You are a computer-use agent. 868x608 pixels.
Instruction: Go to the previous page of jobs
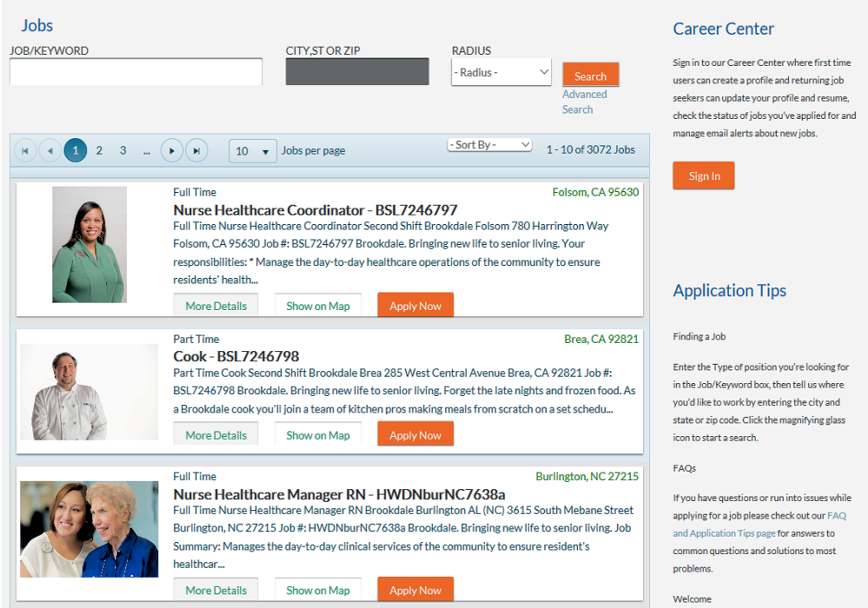click(x=49, y=149)
